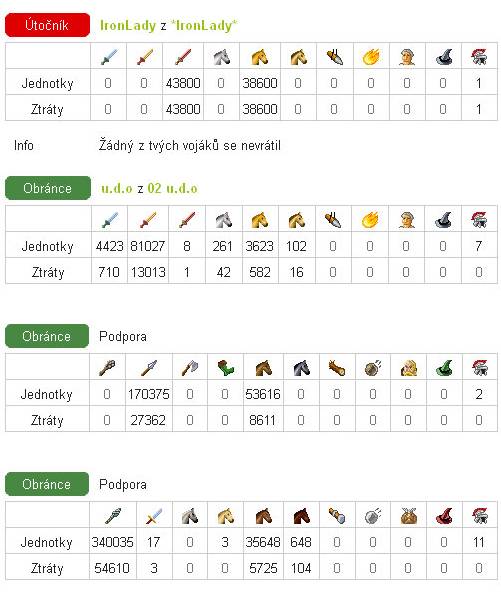Viewport: 501px width, 597px height.
Task: Open defender player u.d.o link
Action: coord(116,188)
